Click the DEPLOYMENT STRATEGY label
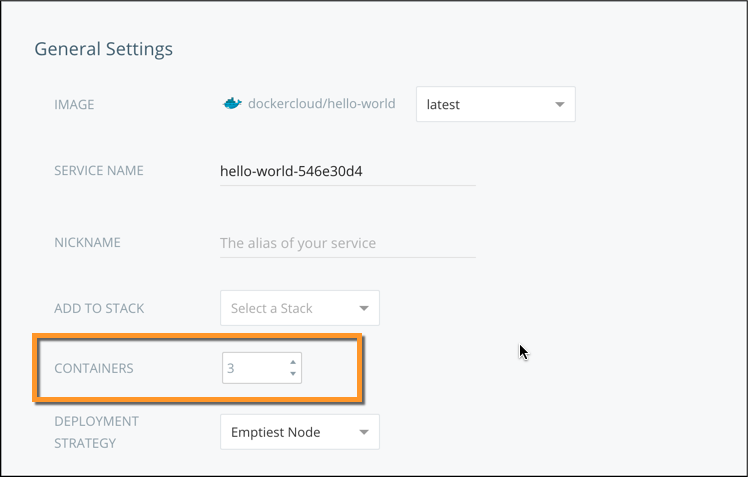 pyautogui.click(x=97, y=431)
